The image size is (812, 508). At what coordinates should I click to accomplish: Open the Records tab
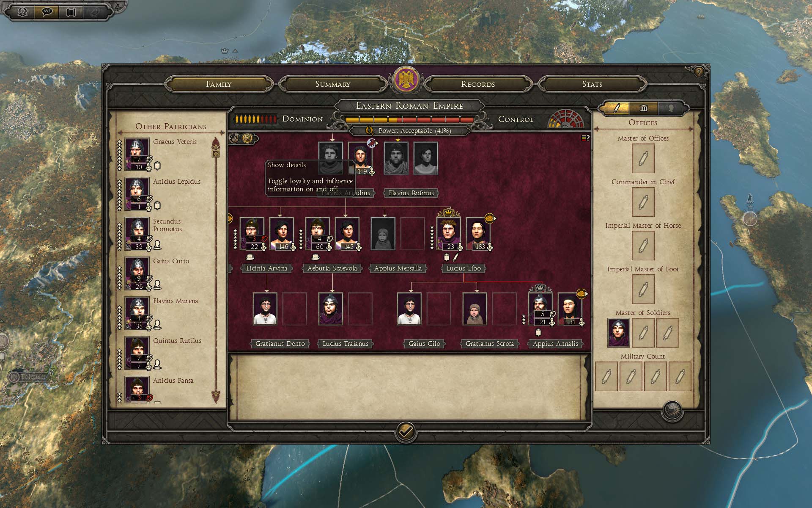(478, 84)
